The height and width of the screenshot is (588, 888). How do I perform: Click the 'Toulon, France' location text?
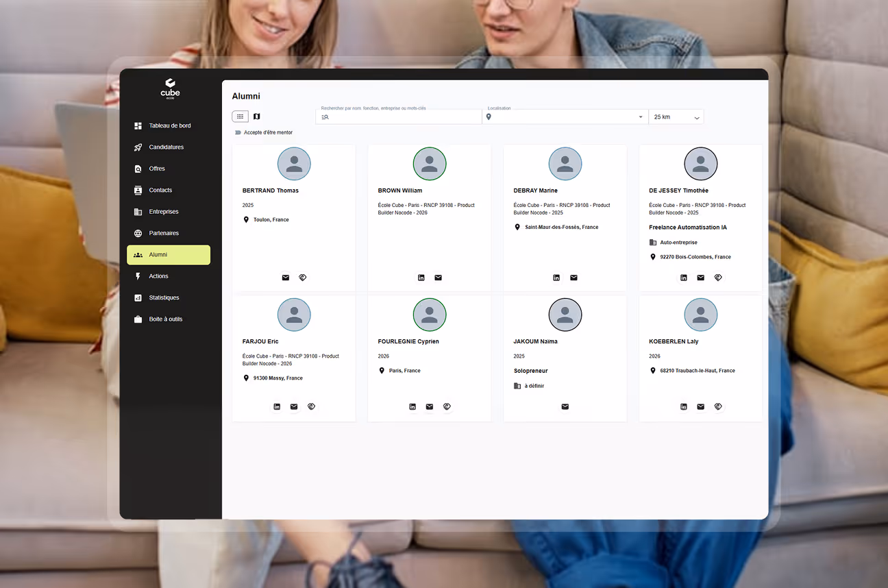271,220
